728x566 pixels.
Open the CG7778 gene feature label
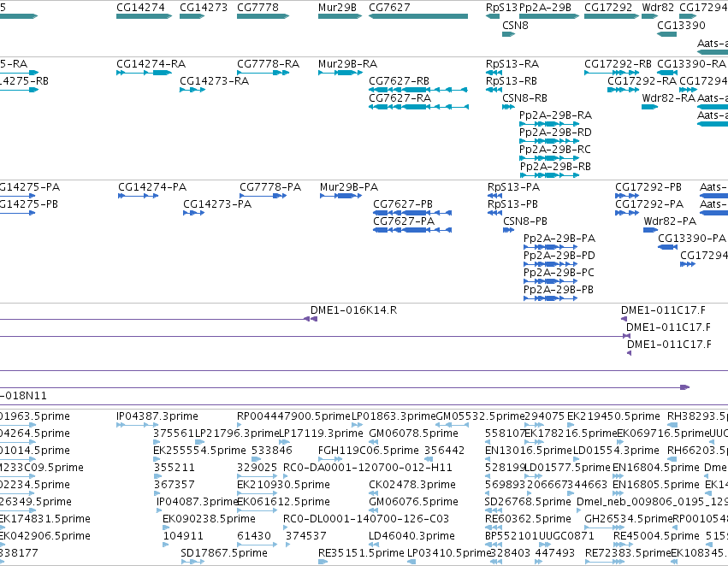(257, 8)
